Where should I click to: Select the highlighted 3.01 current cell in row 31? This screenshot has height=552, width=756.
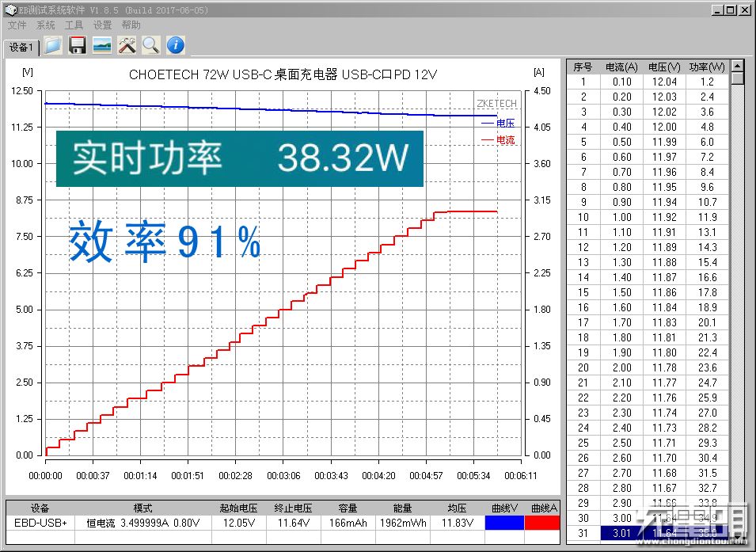[x=621, y=533]
